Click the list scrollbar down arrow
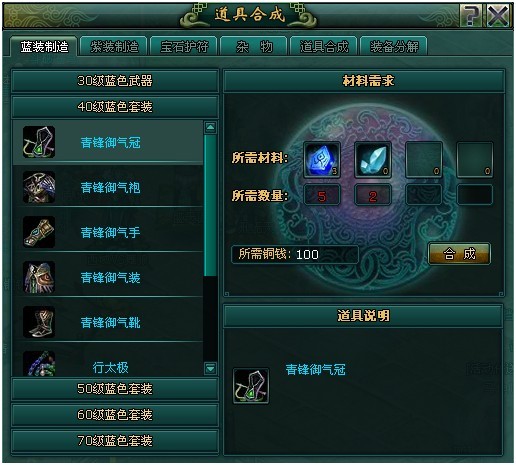This screenshot has height=465, width=516. point(210,369)
